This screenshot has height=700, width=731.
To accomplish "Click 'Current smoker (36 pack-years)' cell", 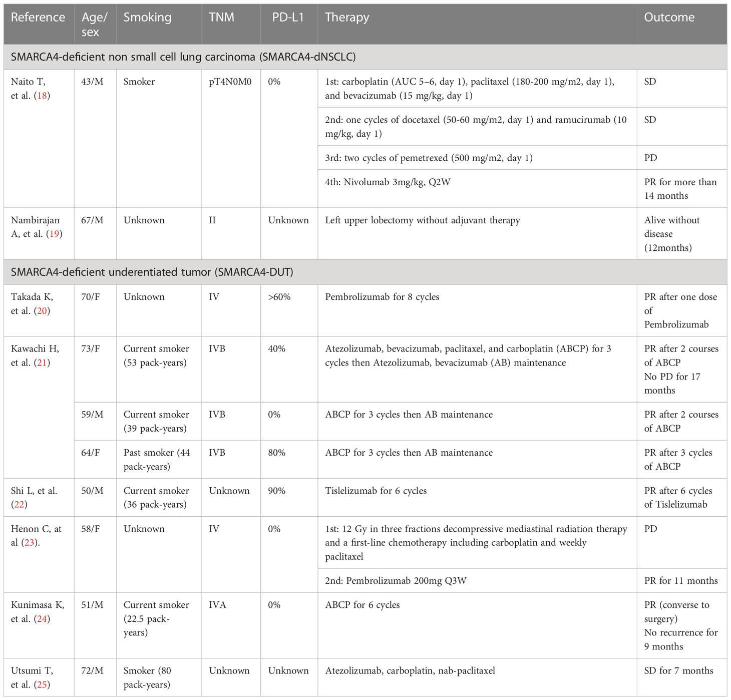I will tap(159, 498).
